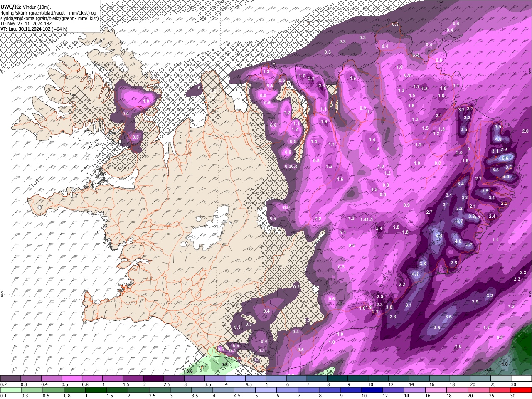
Task: Click the "slydda/snjókoma" snow legend description line
Action: pyautogui.click(x=49, y=18)
